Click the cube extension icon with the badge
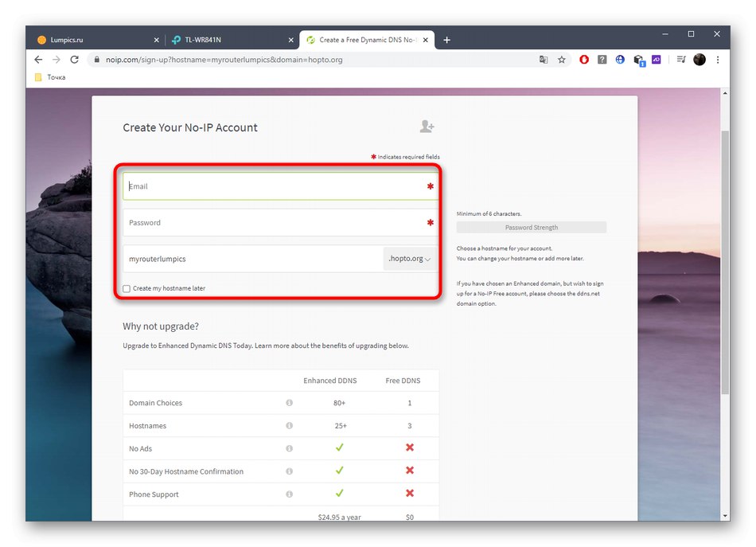This screenshot has width=756, height=547. click(639, 60)
